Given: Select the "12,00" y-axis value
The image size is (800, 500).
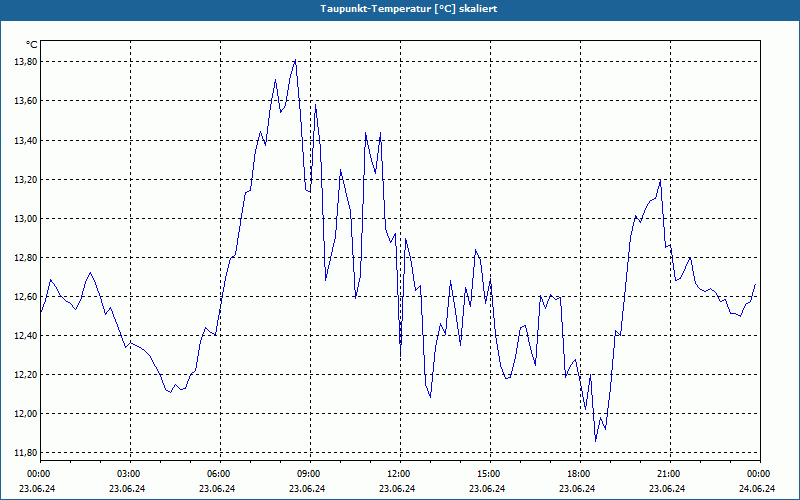Looking at the screenshot, I should [26, 414].
